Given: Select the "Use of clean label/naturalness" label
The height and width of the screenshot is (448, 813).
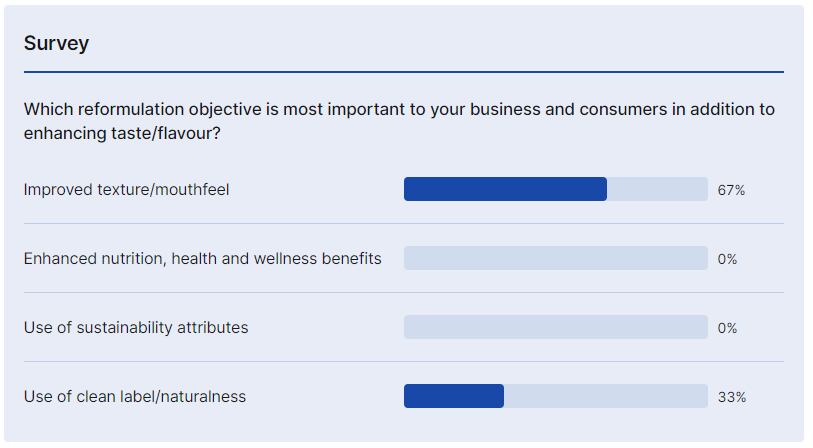Looking at the screenshot, I should 134,396.
